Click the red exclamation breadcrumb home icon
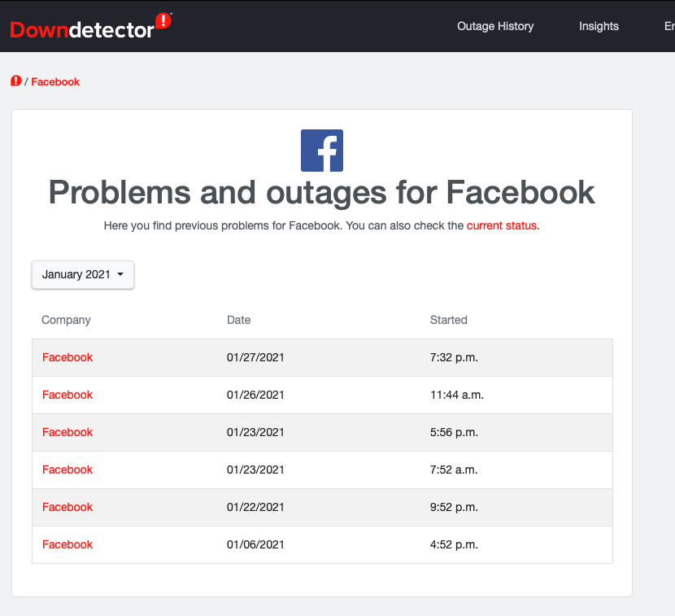The image size is (675, 616). click(16, 81)
